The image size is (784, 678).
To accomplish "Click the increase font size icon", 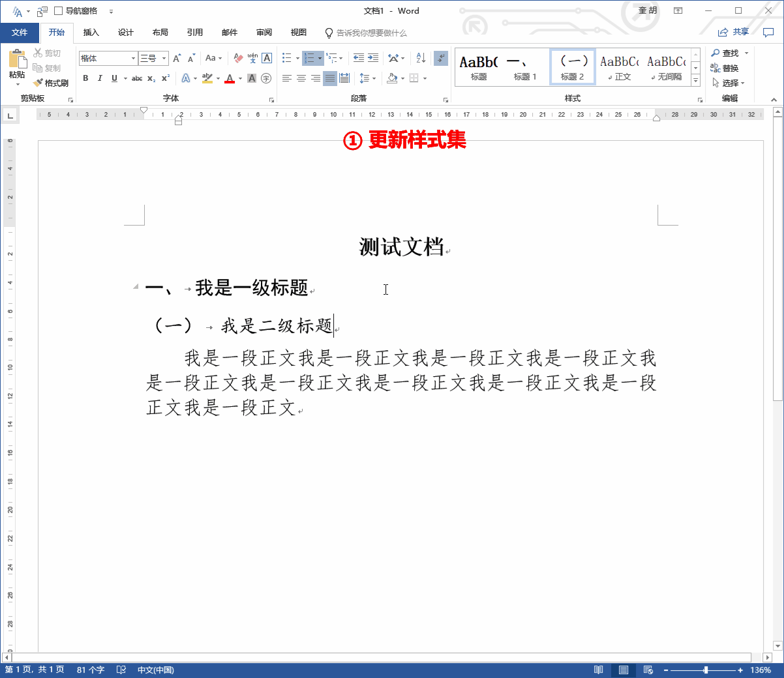I will pos(177,58).
